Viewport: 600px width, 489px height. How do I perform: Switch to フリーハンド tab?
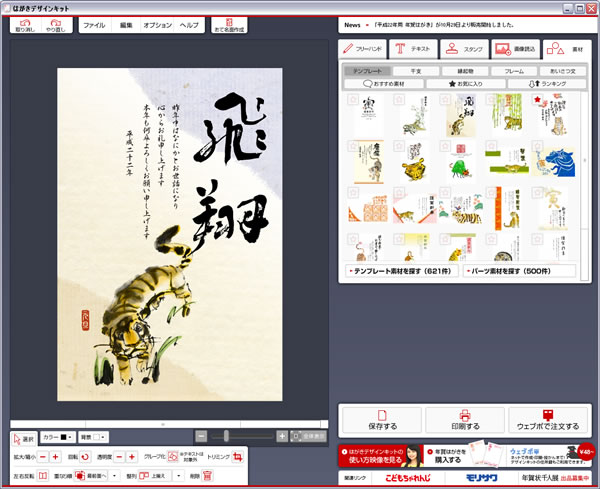[x=362, y=49]
